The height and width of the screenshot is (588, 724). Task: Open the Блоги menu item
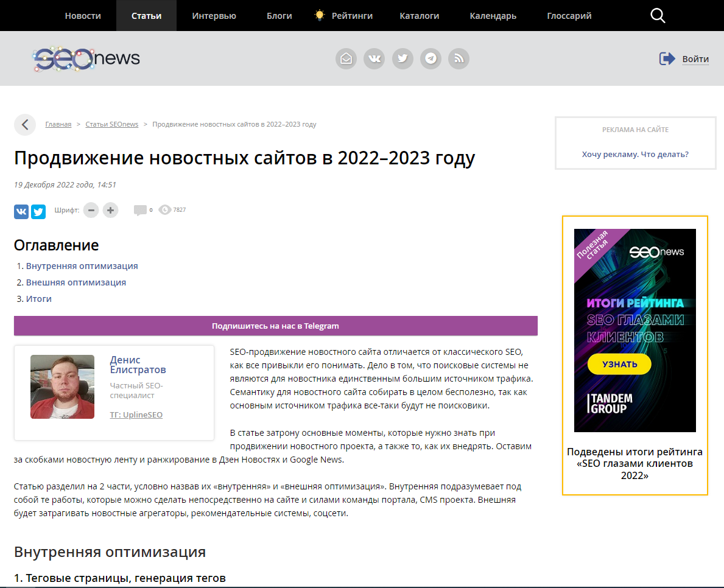279,16
